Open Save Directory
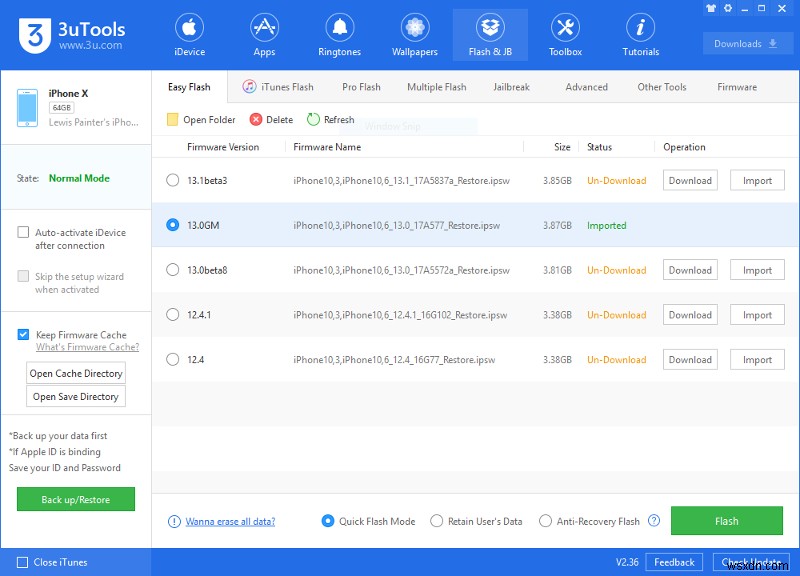 (x=76, y=396)
